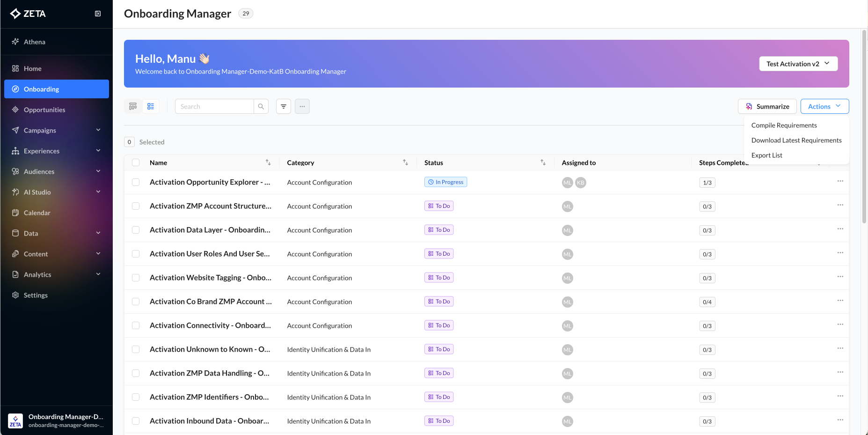This screenshot has height=435, width=868.
Task: Switch to the board view icon
Action: [133, 106]
